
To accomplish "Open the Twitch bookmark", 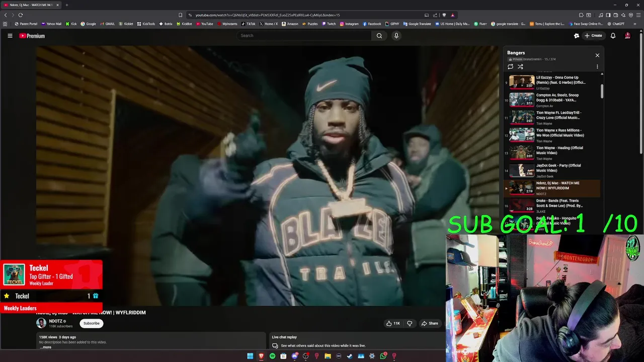I will pyautogui.click(x=329, y=24).
